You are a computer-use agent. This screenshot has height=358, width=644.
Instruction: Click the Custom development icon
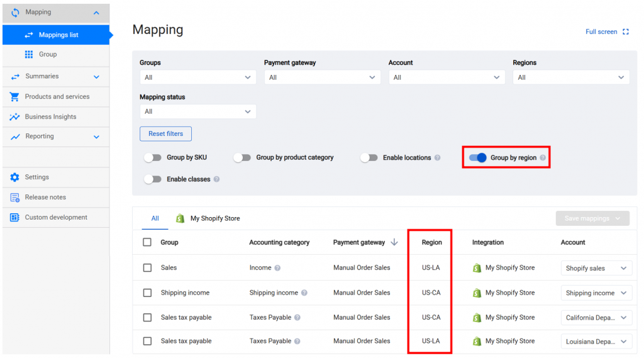pos(14,218)
